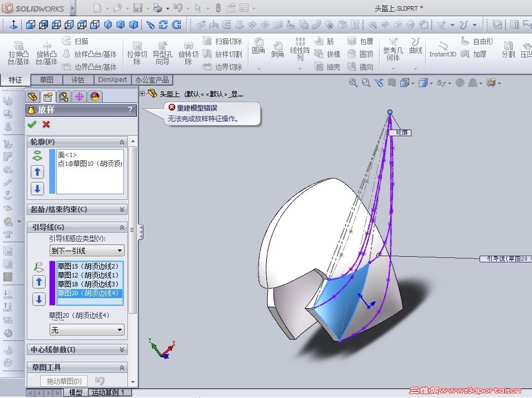
Task: Switch to the 评估 evaluate tab
Action: (78, 80)
